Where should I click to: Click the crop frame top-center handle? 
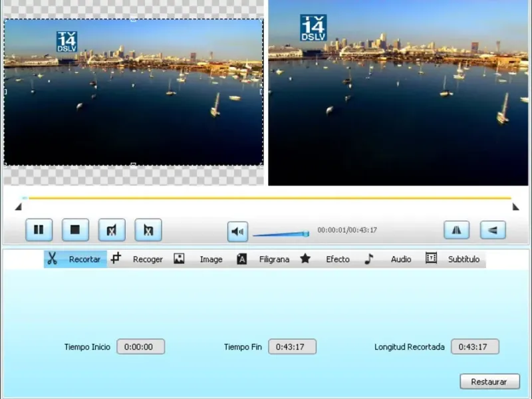tap(134, 20)
